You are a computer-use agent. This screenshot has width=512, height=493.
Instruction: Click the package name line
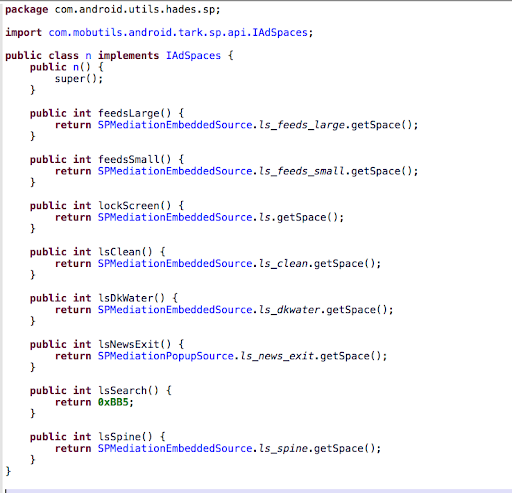[x=113, y=10]
